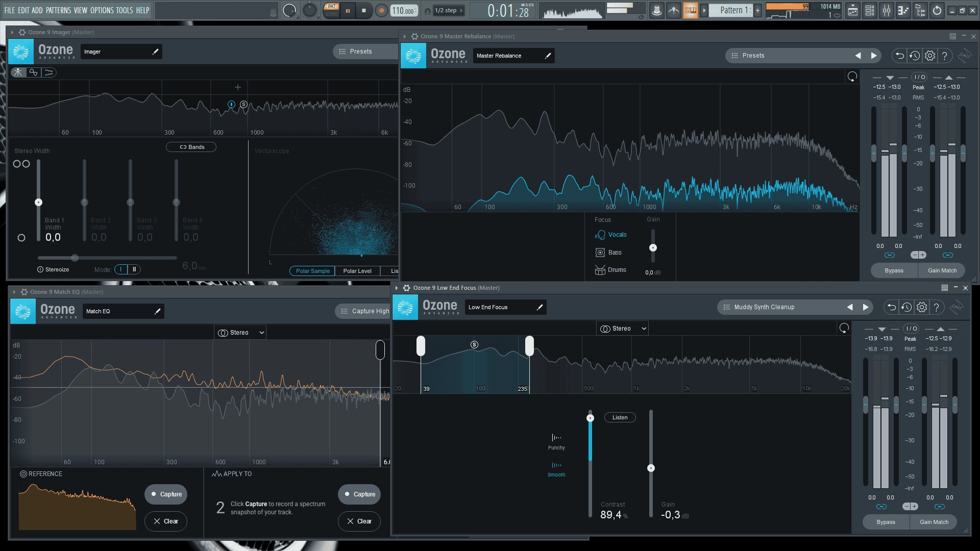Solo band with S icon in Imager spectrum
The image size is (980, 551).
pyautogui.click(x=244, y=105)
